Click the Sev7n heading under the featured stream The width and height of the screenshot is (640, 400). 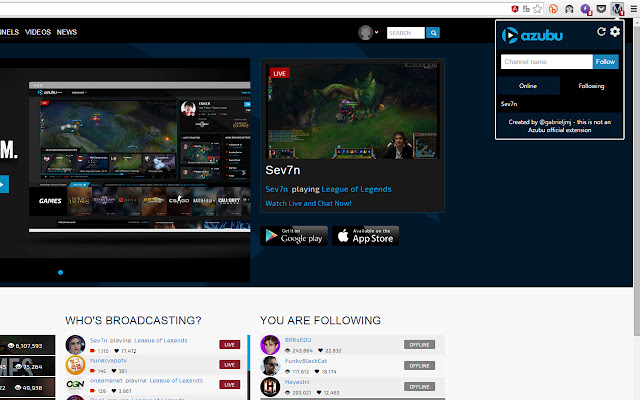click(283, 170)
